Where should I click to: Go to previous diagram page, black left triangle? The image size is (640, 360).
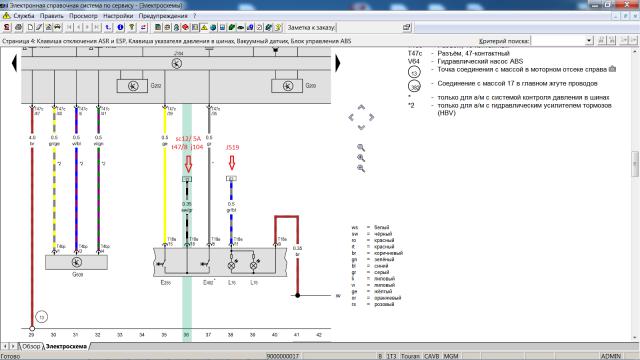coord(15,64)
